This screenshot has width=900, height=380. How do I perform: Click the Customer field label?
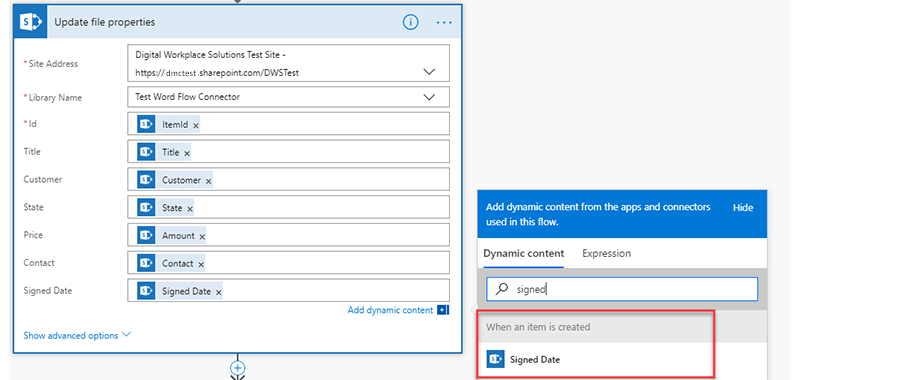tap(42, 180)
